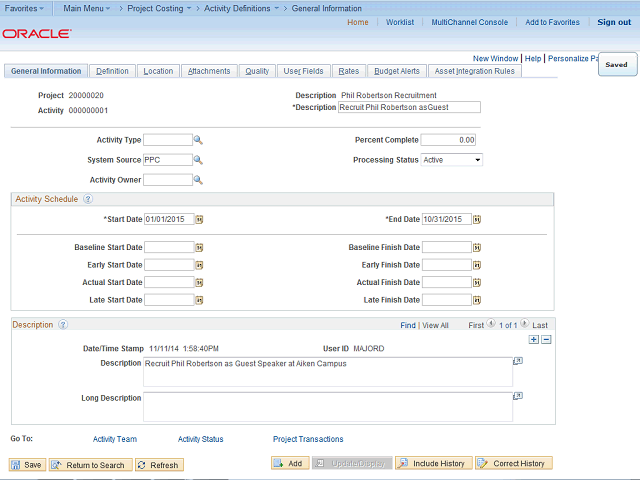The width and height of the screenshot is (640, 480).
Task: Expand Long Description in popup editor
Action: (x=518, y=397)
